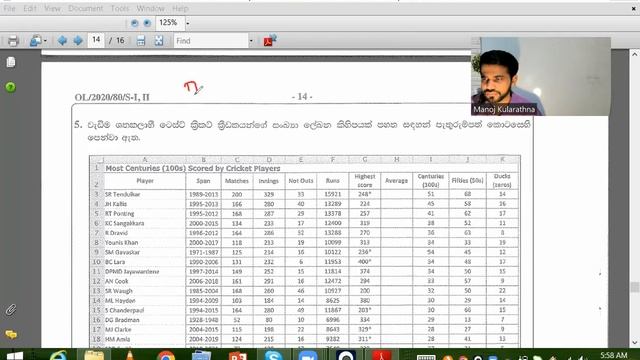
Task: Switch to Adobe Reader taskbar icon
Action: coord(381,355)
